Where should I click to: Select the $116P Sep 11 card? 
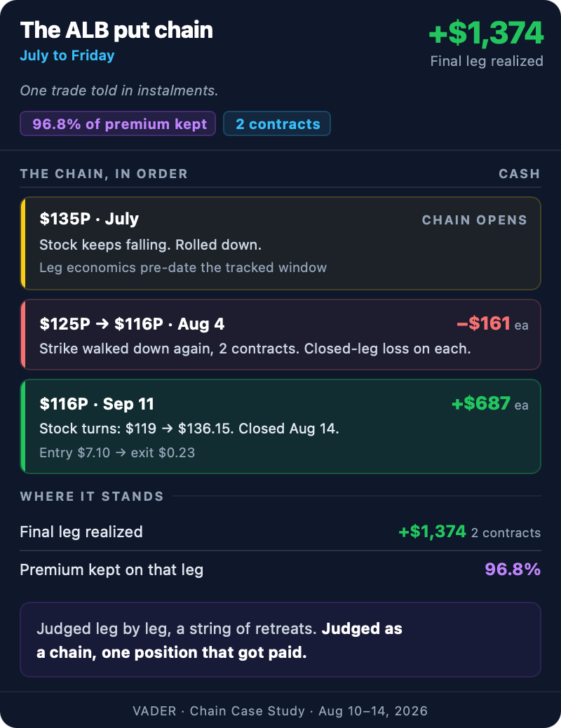(x=281, y=426)
